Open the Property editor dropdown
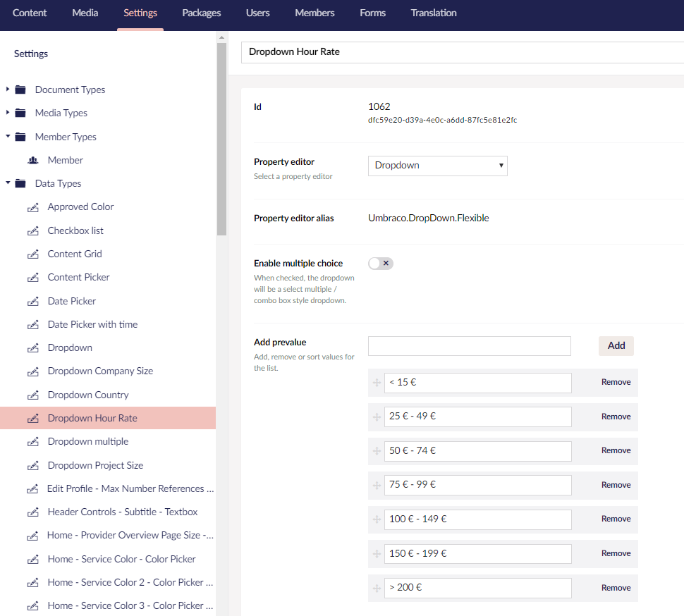684x616 pixels. point(437,166)
